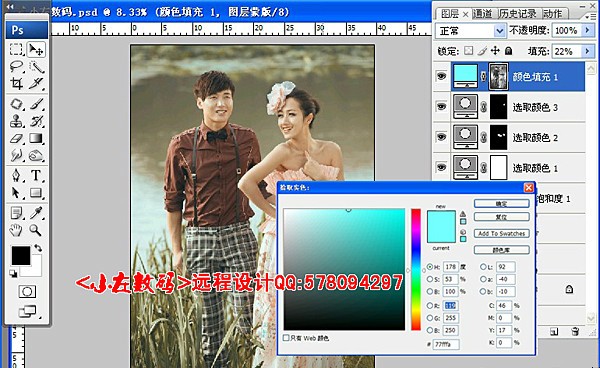Click the out-of-gamut warning triangle
The height and width of the screenshot is (368, 600).
pyautogui.click(x=463, y=214)
